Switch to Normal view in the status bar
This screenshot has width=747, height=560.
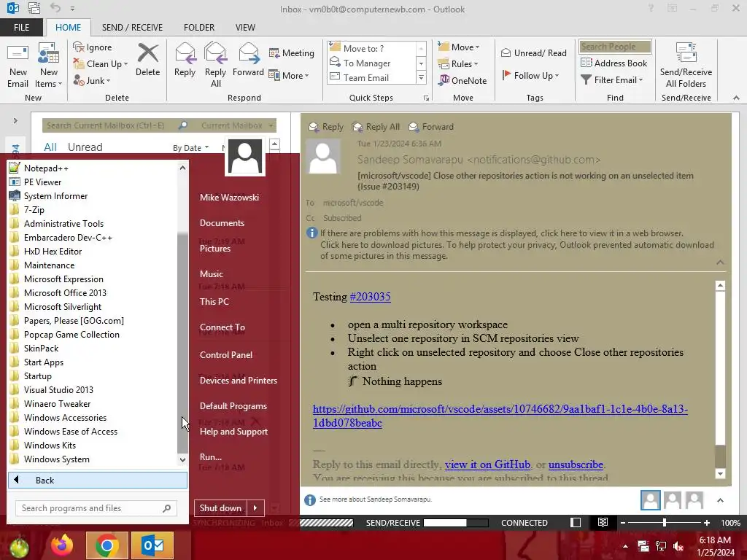576,522
